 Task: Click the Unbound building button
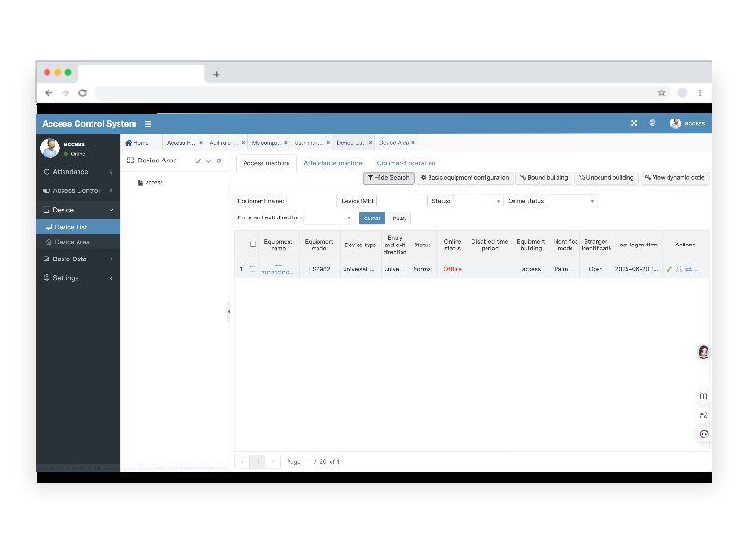coord(607,177)
